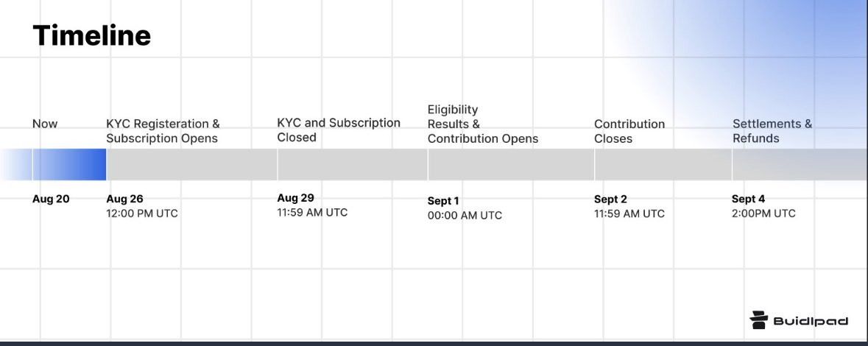Click the 00:00 AM UTC time text
The height and width of the screenshot is (346, 868).
point(465,216)
